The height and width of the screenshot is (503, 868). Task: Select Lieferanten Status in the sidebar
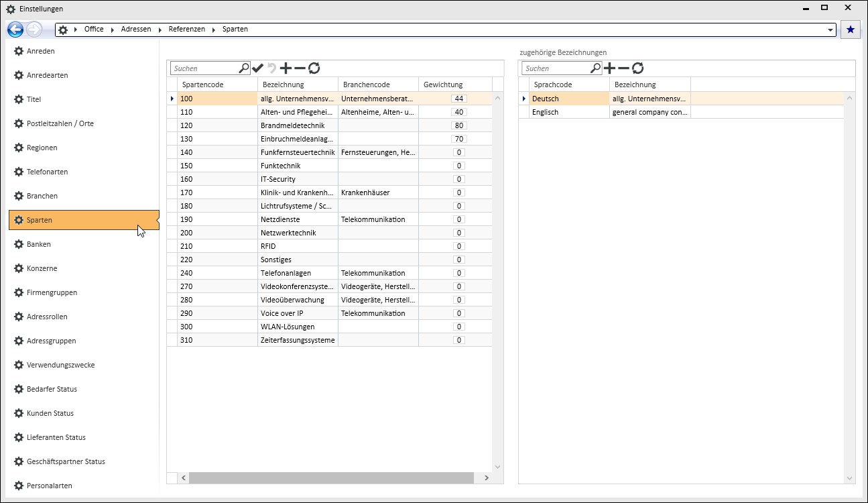(84, 437)
